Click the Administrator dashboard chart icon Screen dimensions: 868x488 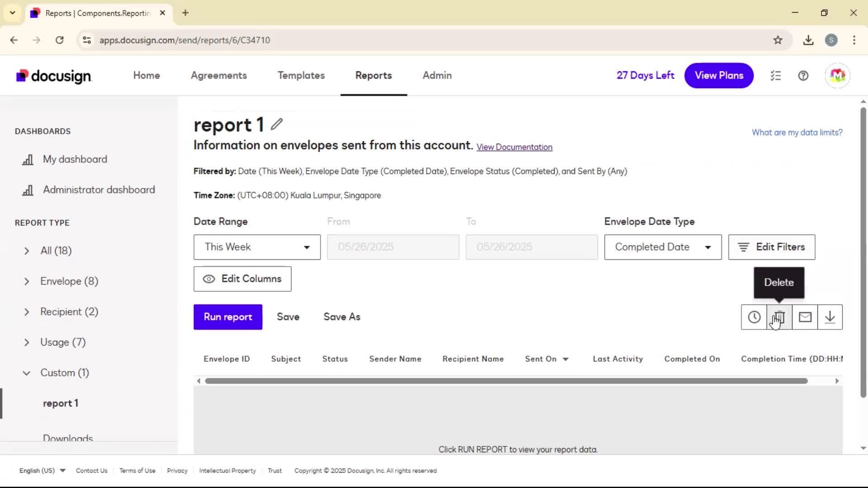tap(28, 190)
